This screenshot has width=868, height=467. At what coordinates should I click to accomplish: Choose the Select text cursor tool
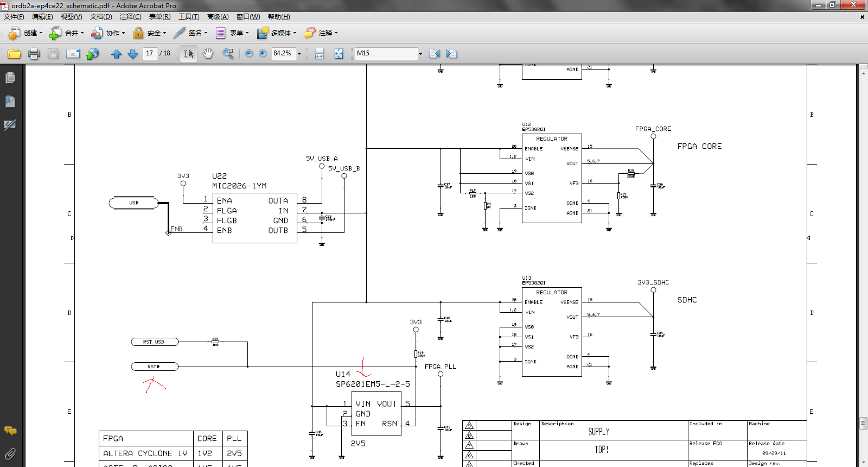tap(188, 54)
